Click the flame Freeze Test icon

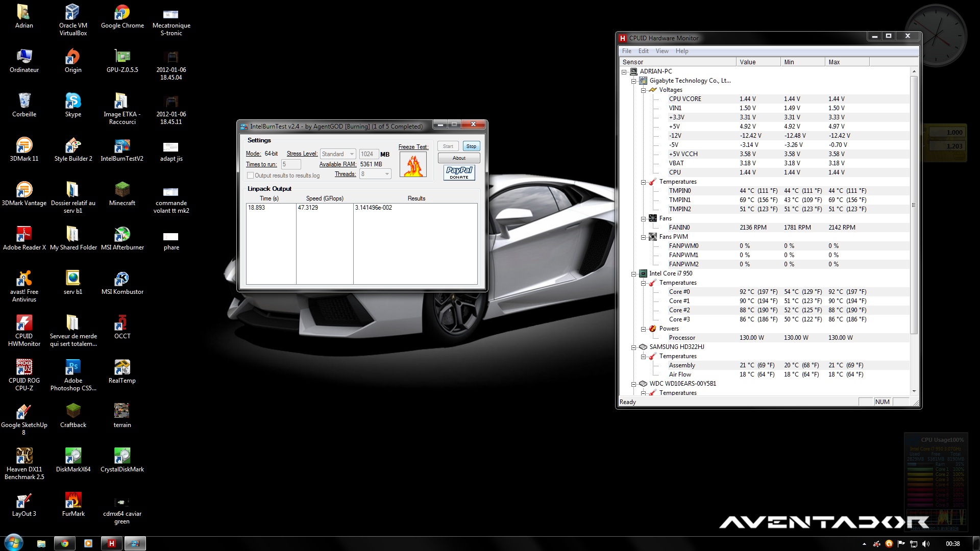[x=413, y=165]
